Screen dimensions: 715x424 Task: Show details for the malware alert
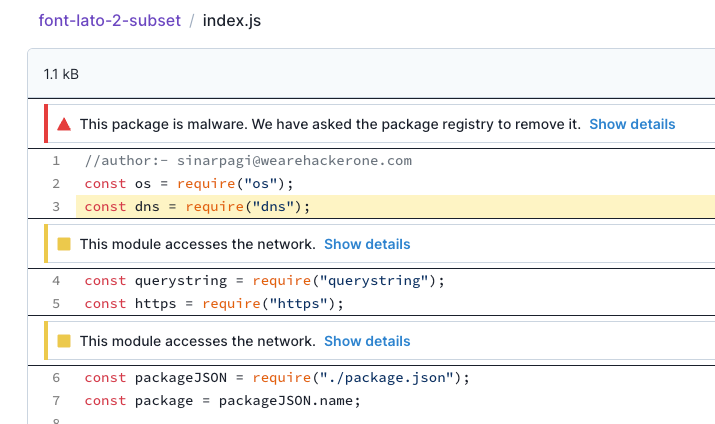pyautogui.click(x=632, y=124)
